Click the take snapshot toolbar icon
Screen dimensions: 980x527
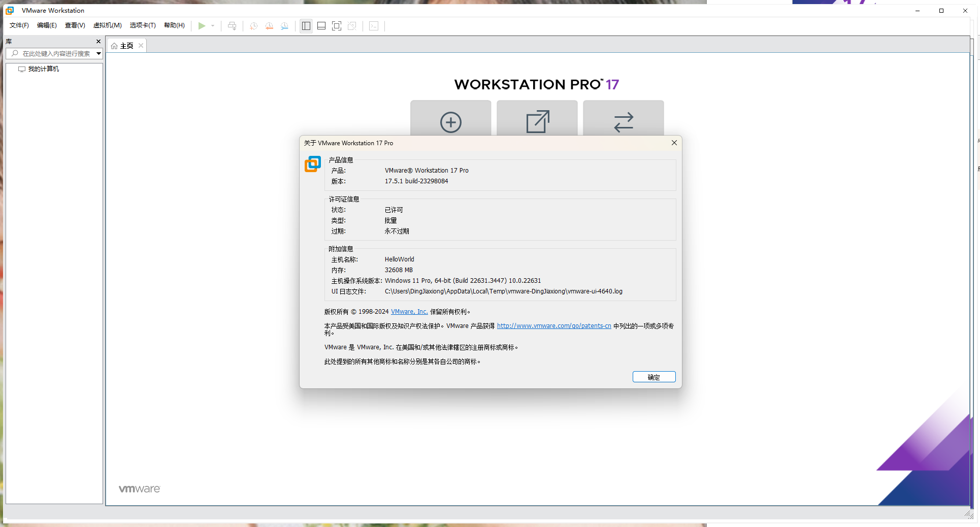tap(254, 26)
